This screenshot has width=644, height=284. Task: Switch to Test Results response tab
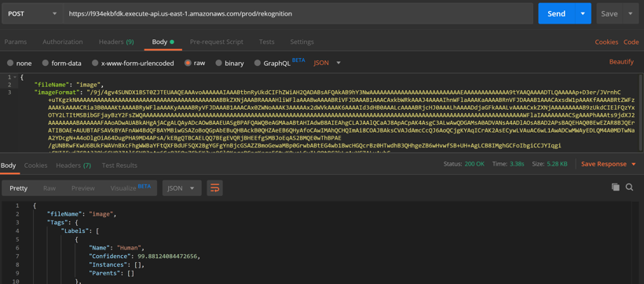coord(119,166)
